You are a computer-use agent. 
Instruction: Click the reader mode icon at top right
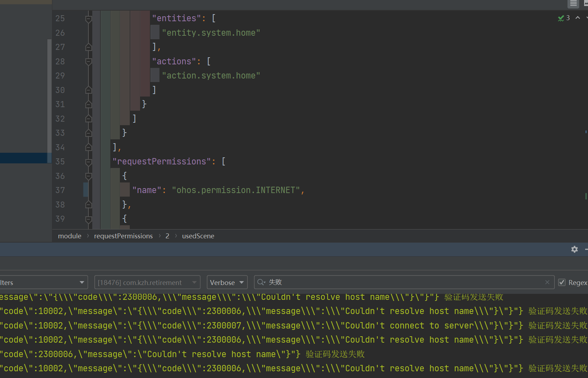click(574, 4)
